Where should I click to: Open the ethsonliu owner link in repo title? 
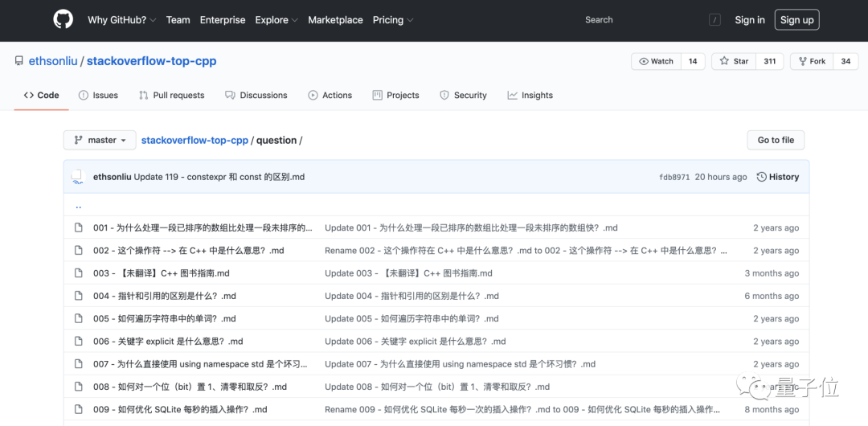click(53, 61)
